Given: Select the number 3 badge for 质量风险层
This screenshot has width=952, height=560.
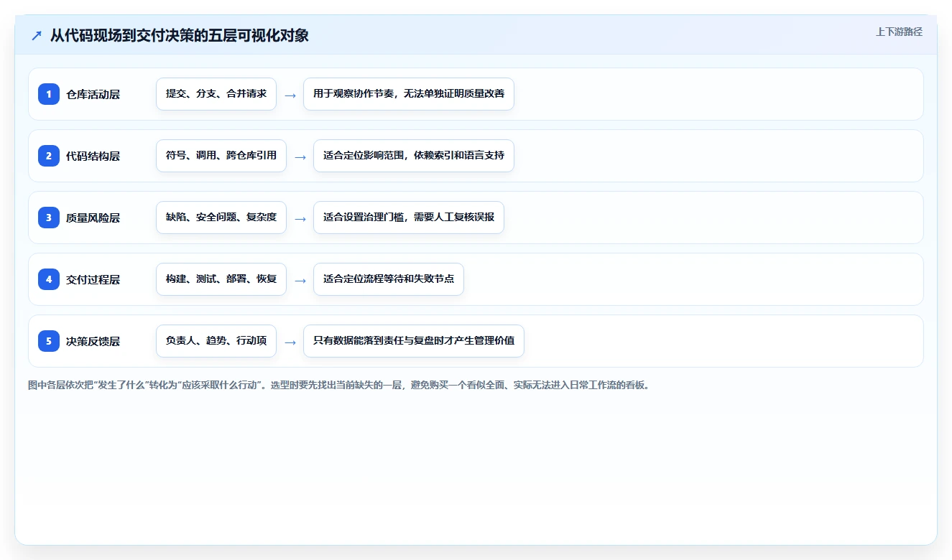Looking at the screenshot, I should coord(49,218).
